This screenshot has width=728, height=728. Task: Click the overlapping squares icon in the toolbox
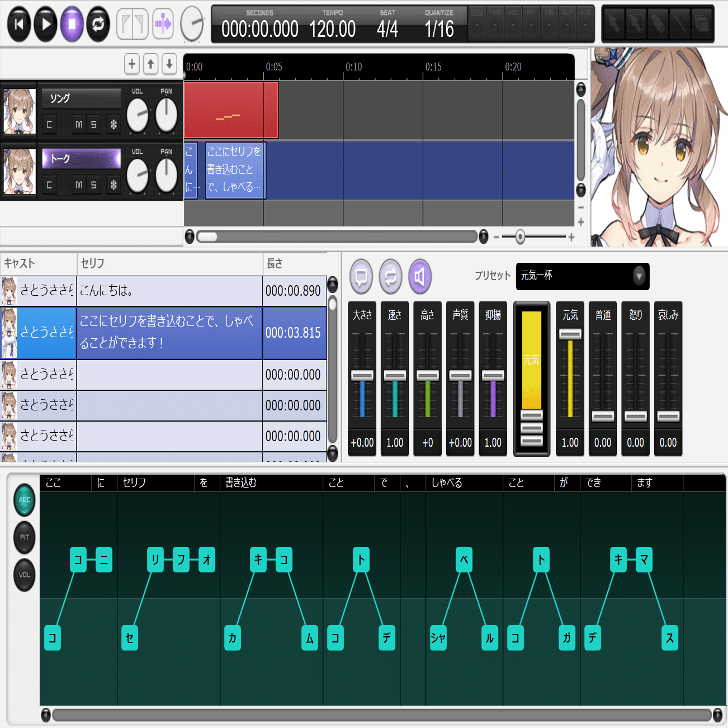pos(701,24)
